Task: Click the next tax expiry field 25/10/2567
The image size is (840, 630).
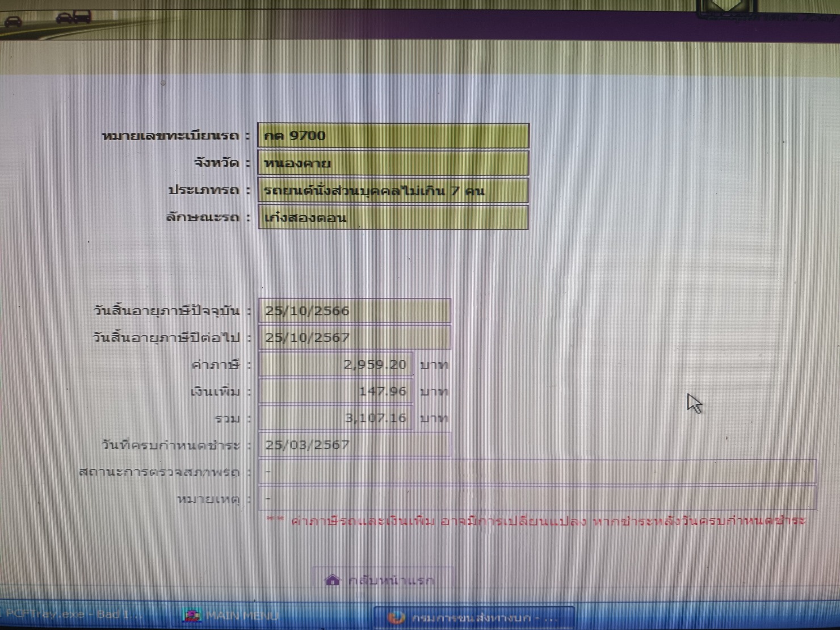Action: [x=355, y=337]
